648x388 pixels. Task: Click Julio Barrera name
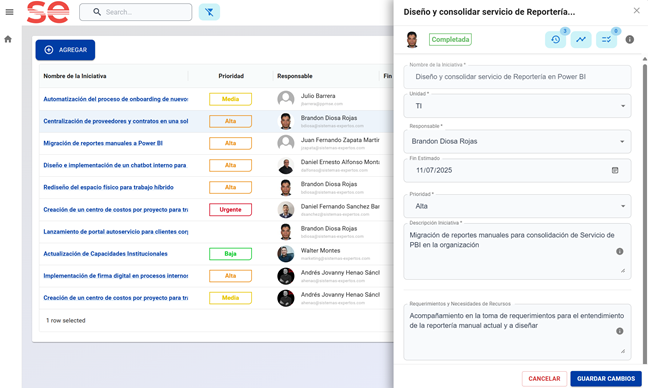tap(318, 96)
